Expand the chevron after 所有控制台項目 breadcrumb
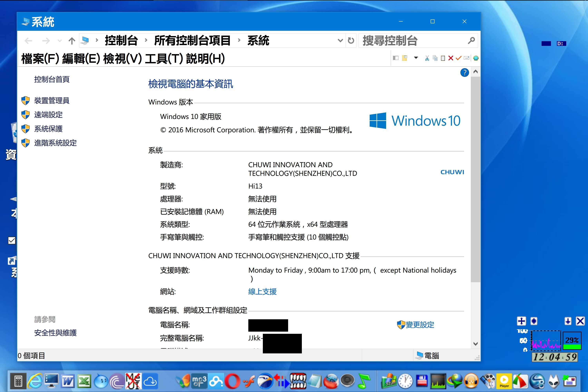Image resolution: width=588 pixels, height=392 pixels. tap(239, 40)
